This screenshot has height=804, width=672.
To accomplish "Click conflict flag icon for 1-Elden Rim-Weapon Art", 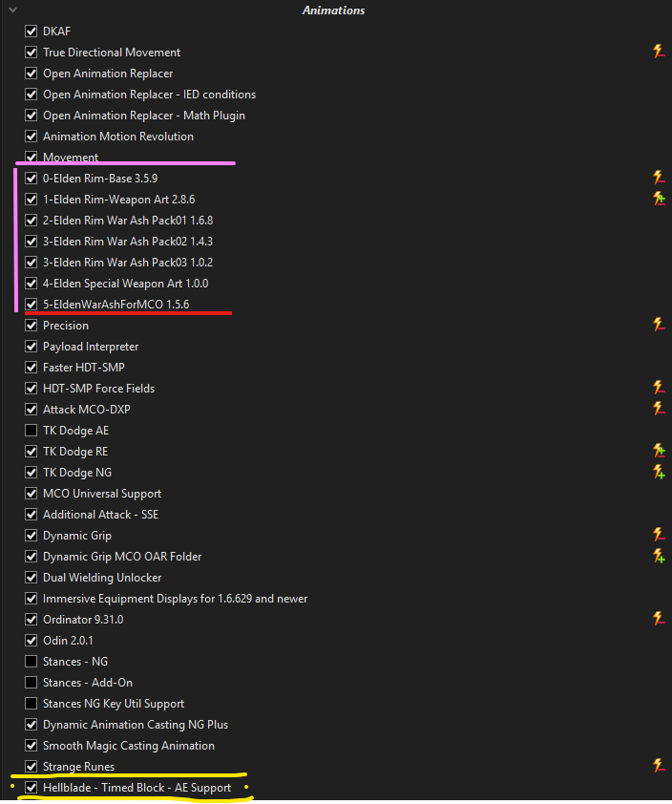I will coord(659,199).
